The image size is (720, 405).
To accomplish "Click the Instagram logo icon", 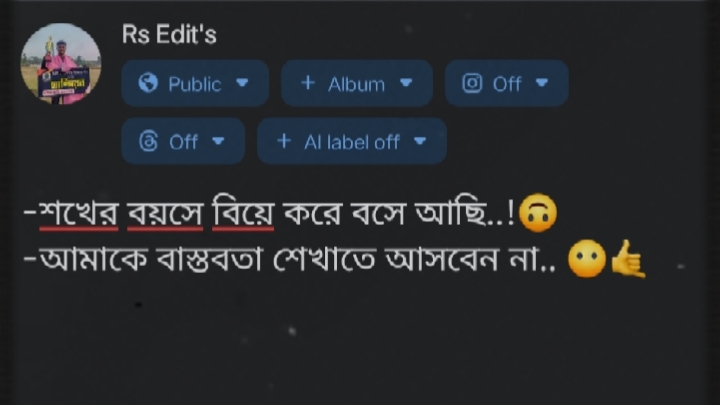I will [x=472, y=83].
